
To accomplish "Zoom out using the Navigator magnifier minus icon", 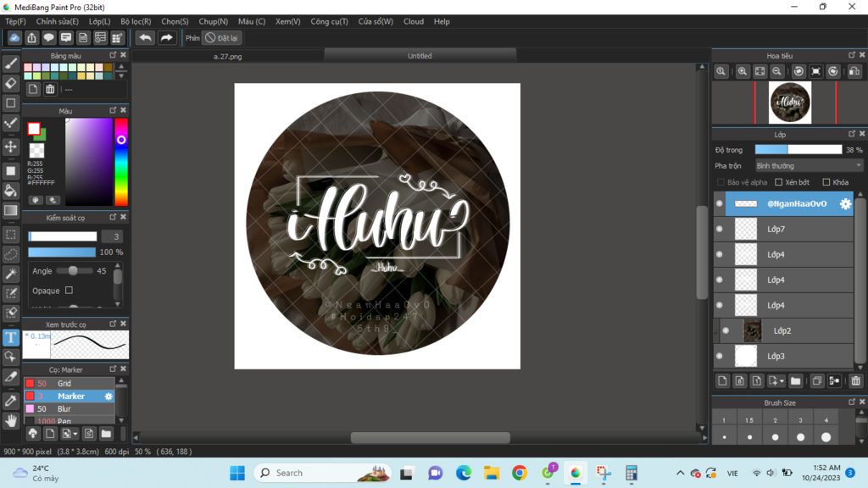I will point(777,71).
